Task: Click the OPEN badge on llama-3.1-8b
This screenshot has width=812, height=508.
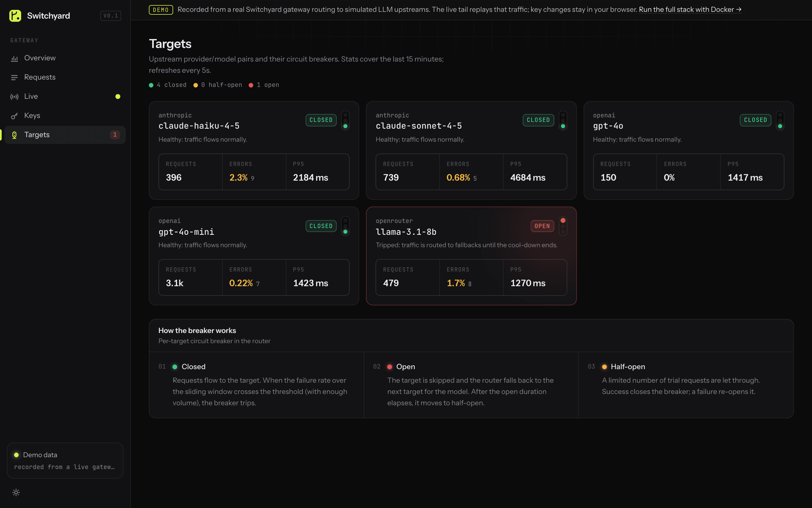Action: pos(542,226)
